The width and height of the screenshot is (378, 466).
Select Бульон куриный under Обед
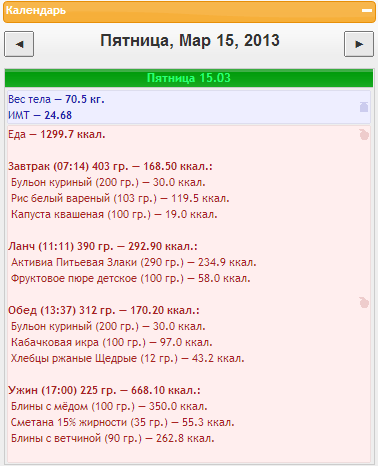(x=108, y=326)
